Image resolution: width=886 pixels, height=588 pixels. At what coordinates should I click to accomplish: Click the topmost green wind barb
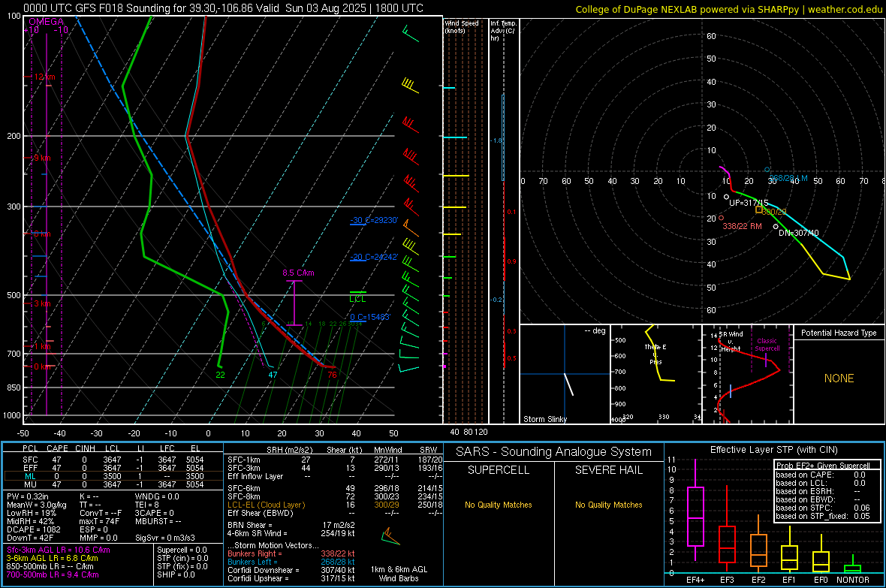411,34
